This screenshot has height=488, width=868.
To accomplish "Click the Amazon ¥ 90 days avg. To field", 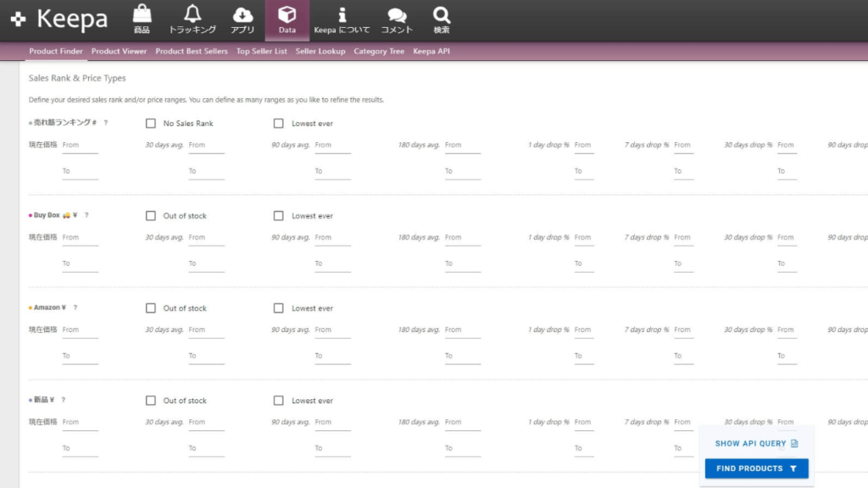I will 332,357.
